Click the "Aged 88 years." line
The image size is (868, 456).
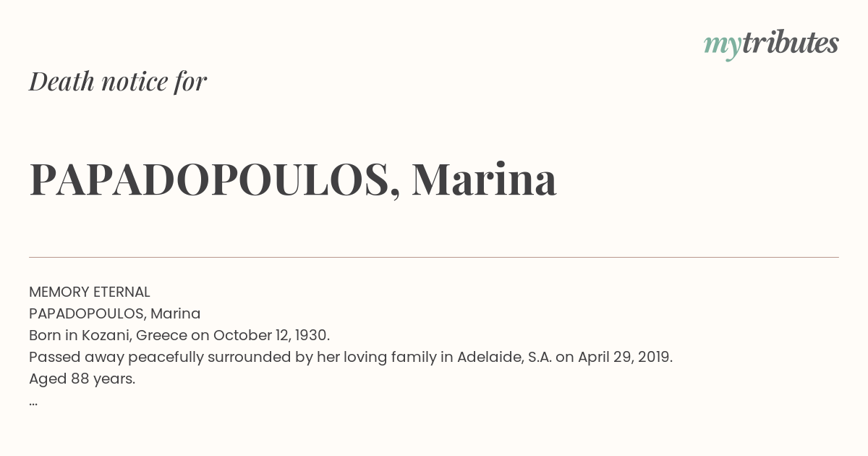coord(82,379)
